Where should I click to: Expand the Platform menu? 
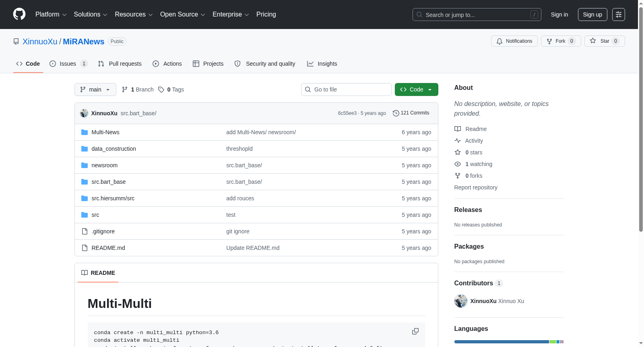coord(51,15)
